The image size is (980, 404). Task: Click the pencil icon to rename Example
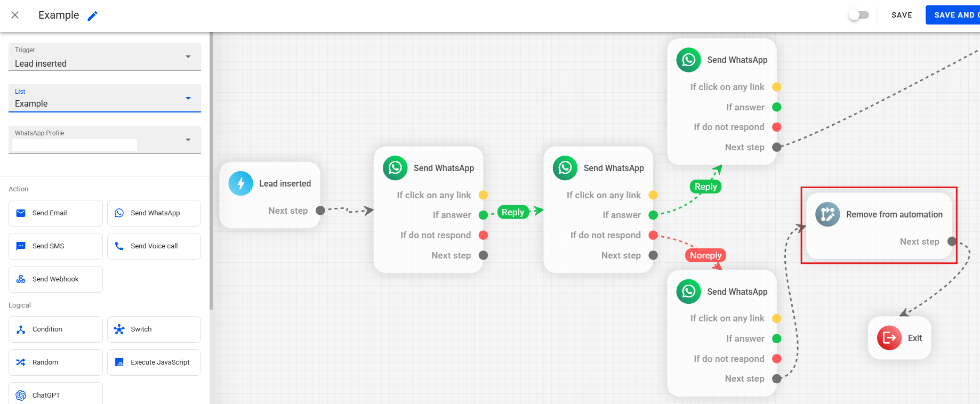click(93, 15)
